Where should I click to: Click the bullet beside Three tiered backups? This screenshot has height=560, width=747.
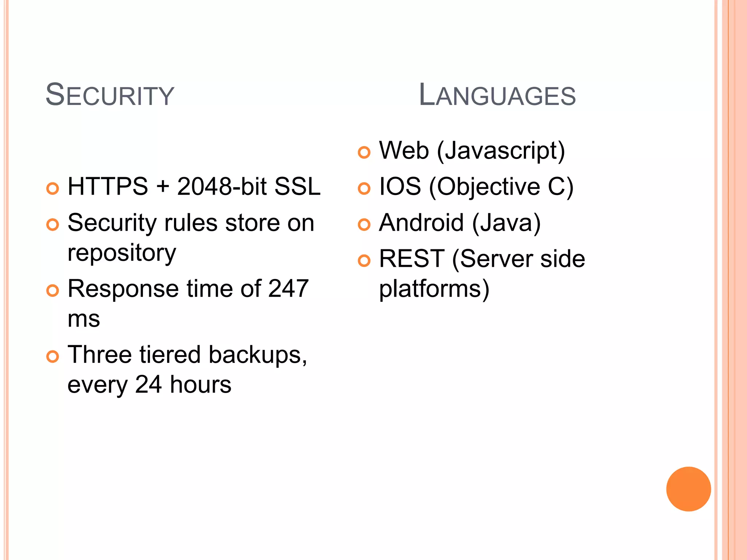pos(53,357)
